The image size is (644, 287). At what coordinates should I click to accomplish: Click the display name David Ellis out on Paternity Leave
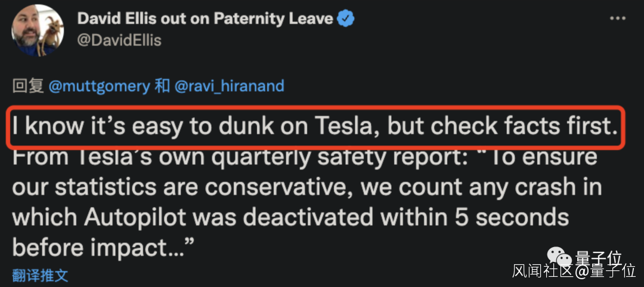pos(205,18)
